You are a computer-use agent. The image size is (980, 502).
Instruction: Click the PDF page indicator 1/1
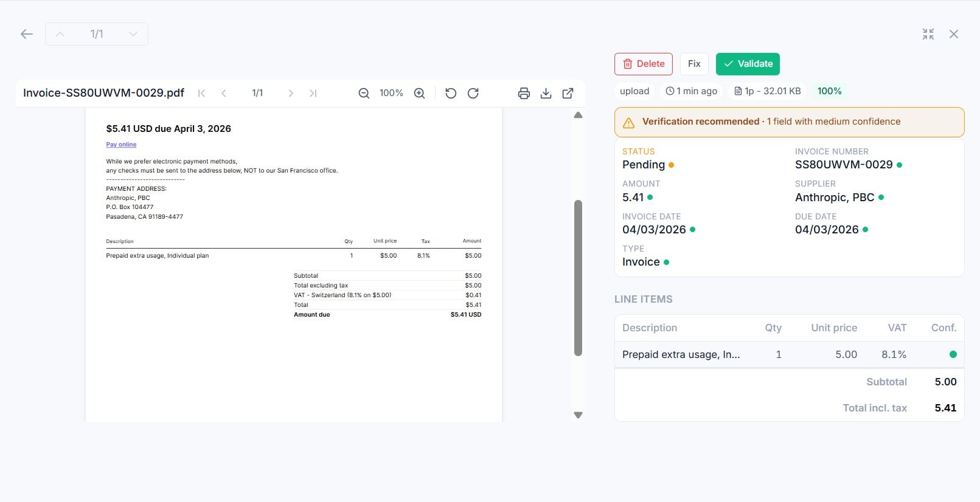pos(257,93)
